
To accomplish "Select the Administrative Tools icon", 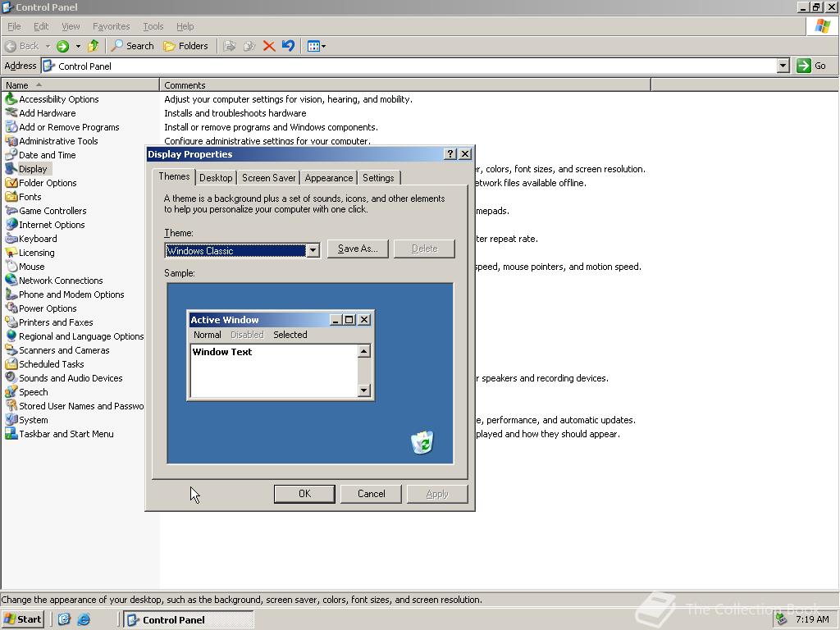I will tap(11, 141).
